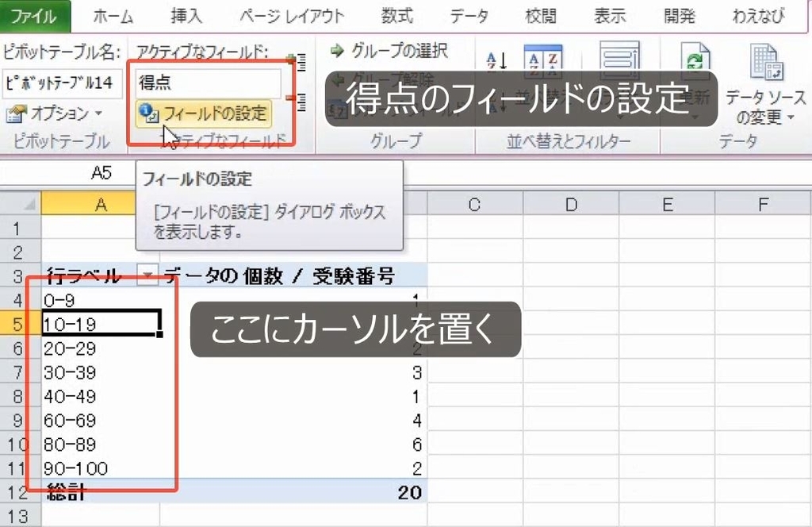The width and height of the screenshot is (812, 527).
Task: Click the cell labeled 30-39
Action: (101, 372)
